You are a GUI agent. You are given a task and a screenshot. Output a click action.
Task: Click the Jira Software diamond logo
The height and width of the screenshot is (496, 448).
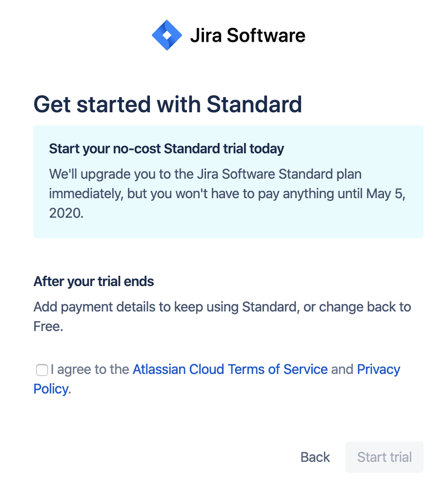167,35
